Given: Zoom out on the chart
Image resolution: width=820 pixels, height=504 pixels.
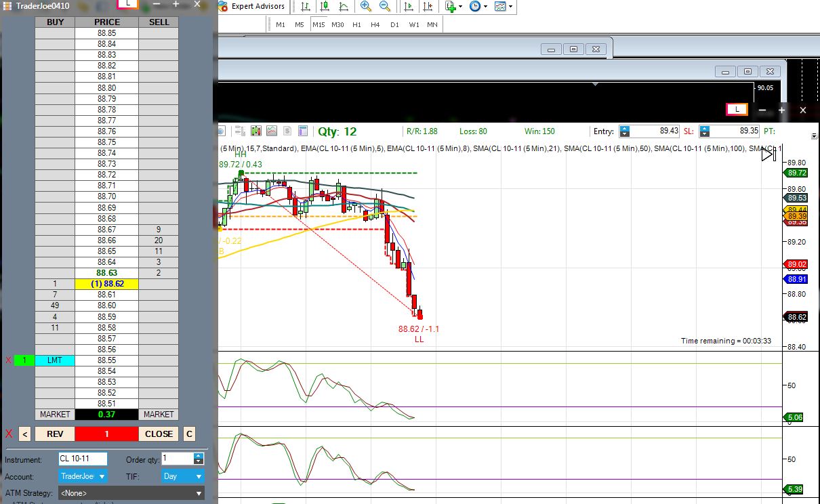Looking at the screenshot, I should coord(385,6).
